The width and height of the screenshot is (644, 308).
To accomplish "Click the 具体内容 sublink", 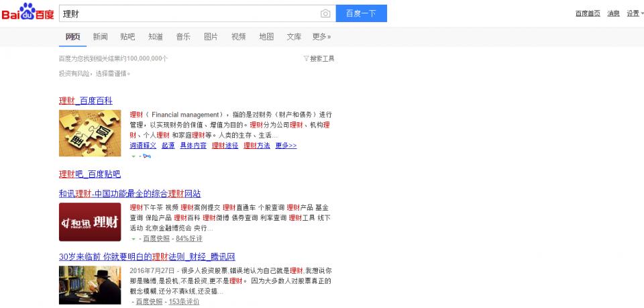I will tap(193, 146).
